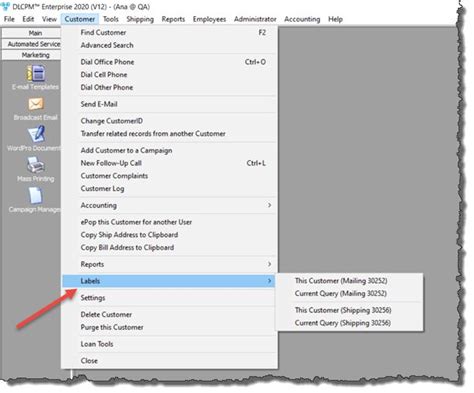Select Current Query (Shipping 30256) label
Viewport: 474px width, 393px height.
[x=349, y=323]
